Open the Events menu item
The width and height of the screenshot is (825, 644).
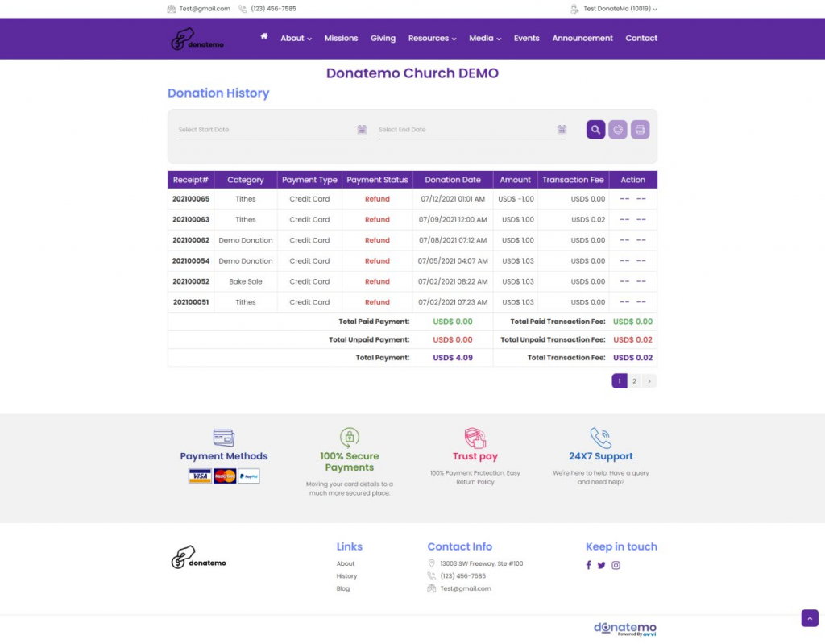coord(526,38)
